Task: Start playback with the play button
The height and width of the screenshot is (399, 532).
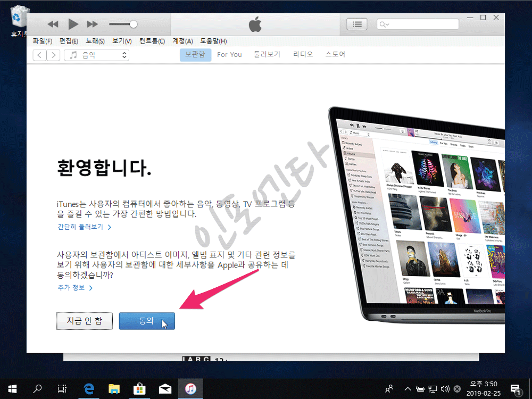Action: coord(73,24)
